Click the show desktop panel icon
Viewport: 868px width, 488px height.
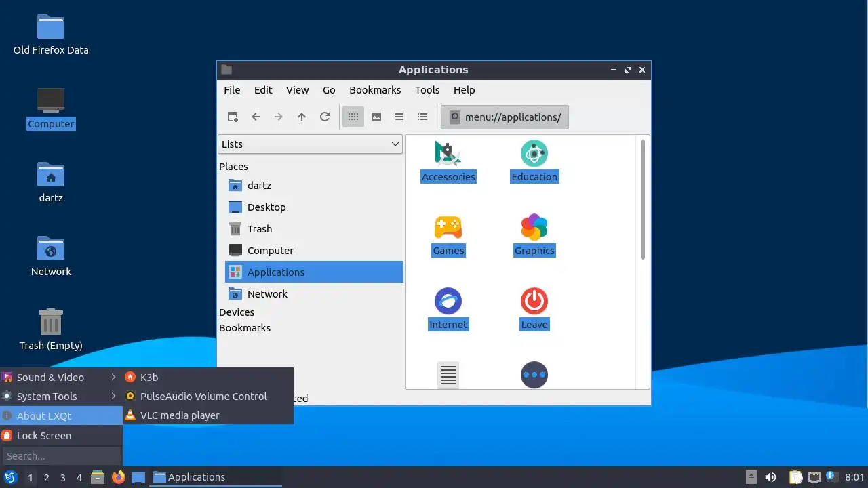tap(138, 477)
